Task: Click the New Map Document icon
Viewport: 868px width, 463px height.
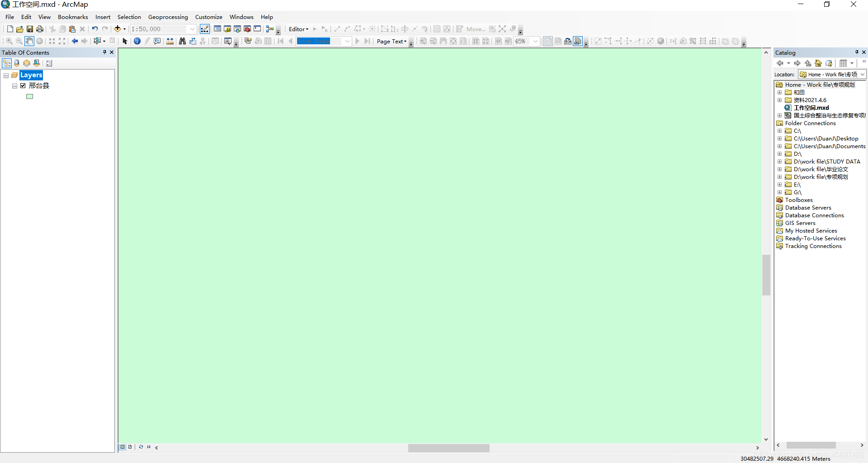Action: tap(10, 29)
